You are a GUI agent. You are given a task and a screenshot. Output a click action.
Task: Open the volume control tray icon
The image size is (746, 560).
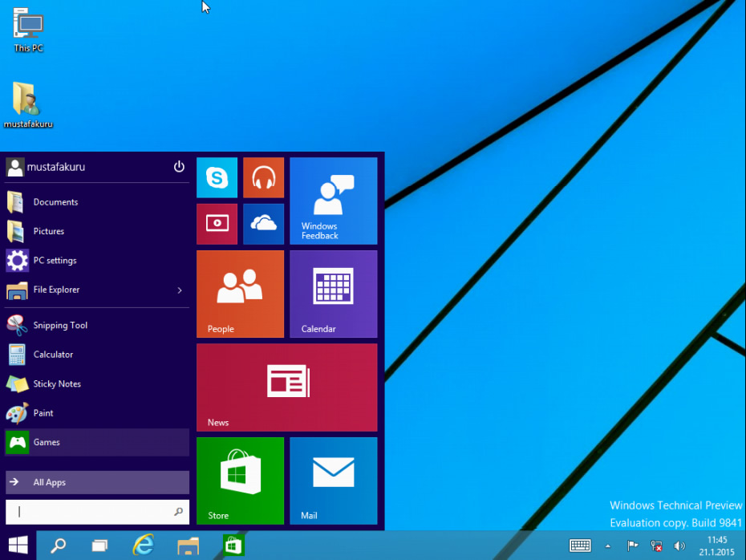[679, 546]
